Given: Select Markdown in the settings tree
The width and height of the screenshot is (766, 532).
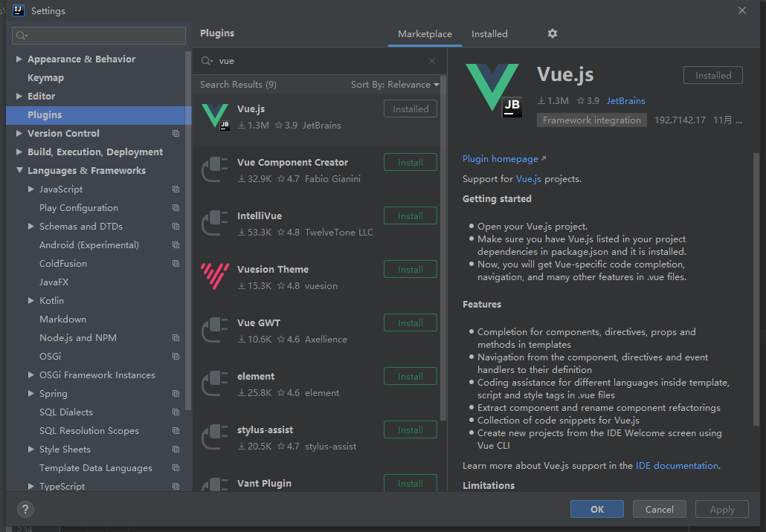Looking at the screenshot, I should click(62, 319).
